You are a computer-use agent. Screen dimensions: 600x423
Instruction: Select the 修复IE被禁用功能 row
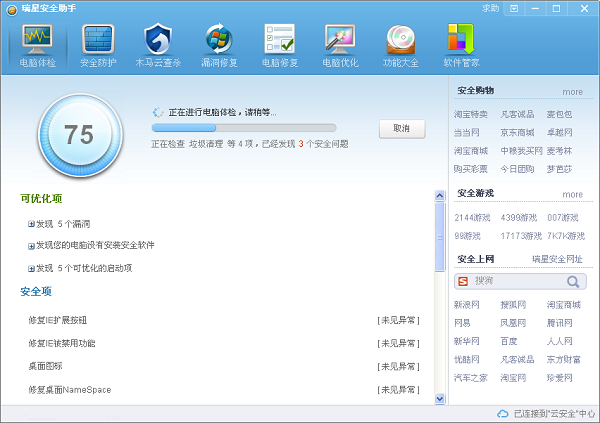[x=224, y=343]
